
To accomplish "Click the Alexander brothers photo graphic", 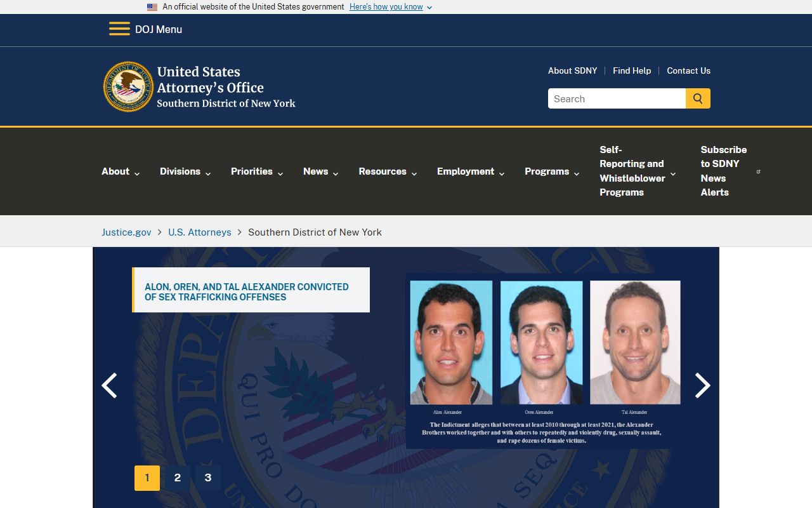I will tap(545, 361).
